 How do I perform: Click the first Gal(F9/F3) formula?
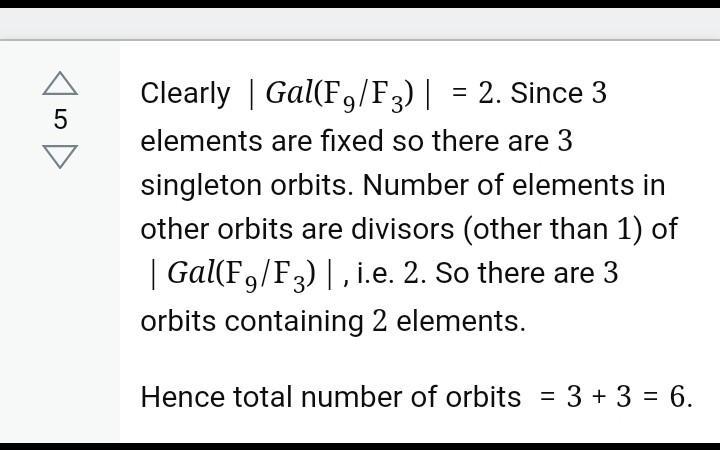point(339,95)
